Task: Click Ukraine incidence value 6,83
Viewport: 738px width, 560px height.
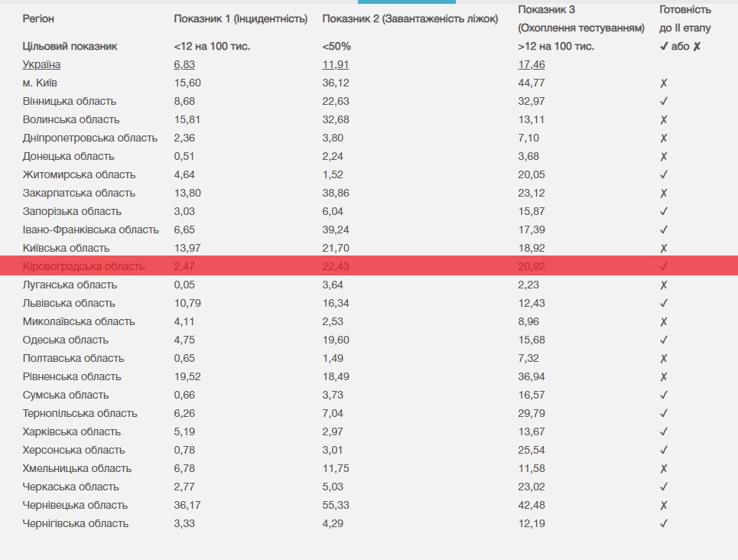Action: pos(184,64)
